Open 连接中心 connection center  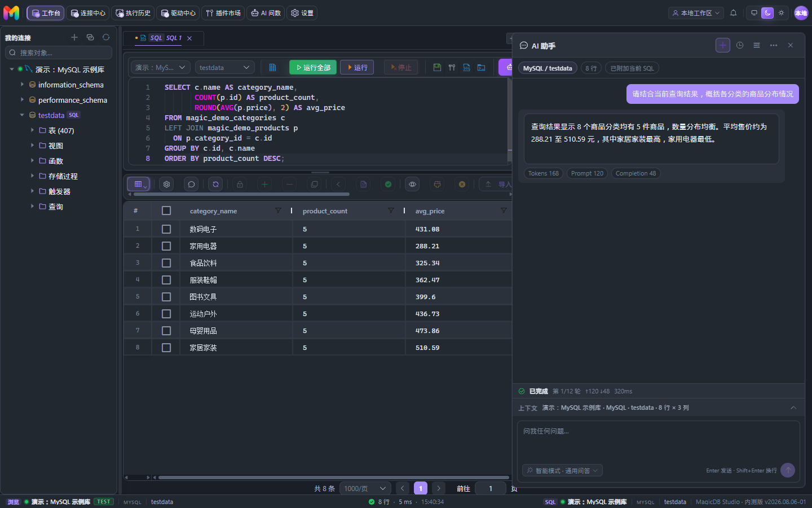(88, 13)
